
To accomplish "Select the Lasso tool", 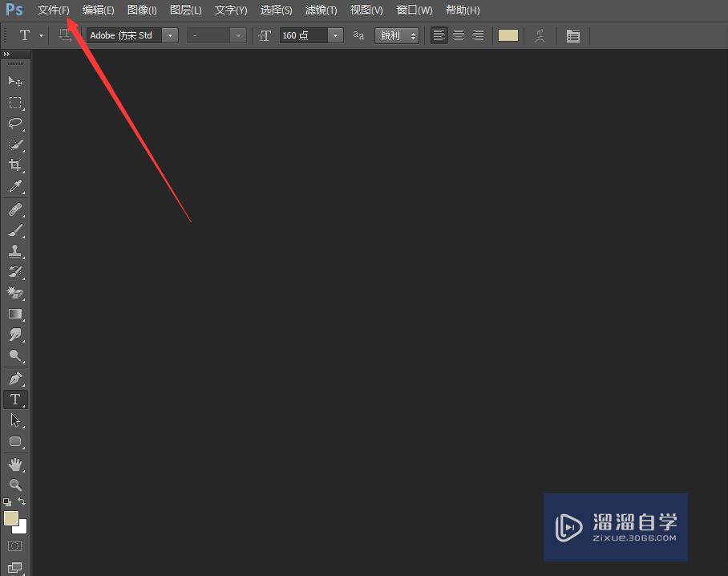I will pos(15,124).
